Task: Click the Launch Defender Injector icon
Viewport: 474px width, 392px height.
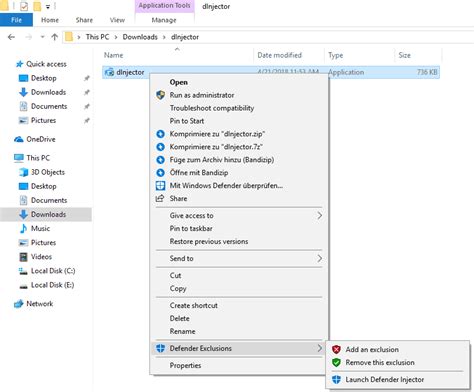Action: 336,379
